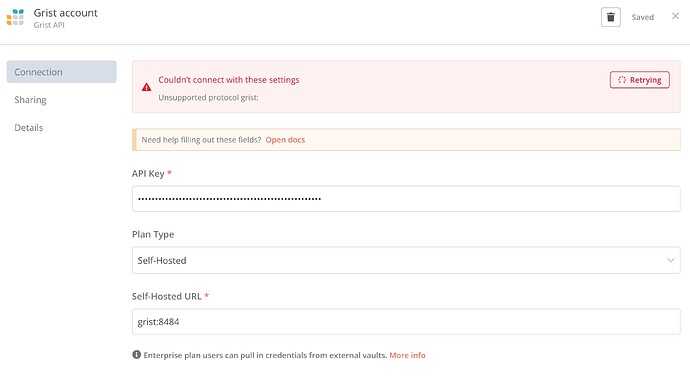Expand Plan Type using the chevron arrow
Viewport: 690px width, 381px height.
pyautogui.click(x=670, y=260)
